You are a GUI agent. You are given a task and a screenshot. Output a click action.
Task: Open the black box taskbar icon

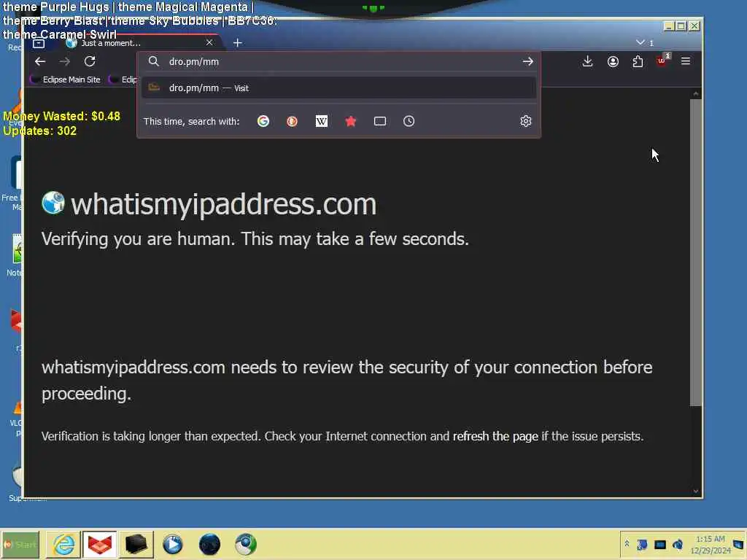136,544
